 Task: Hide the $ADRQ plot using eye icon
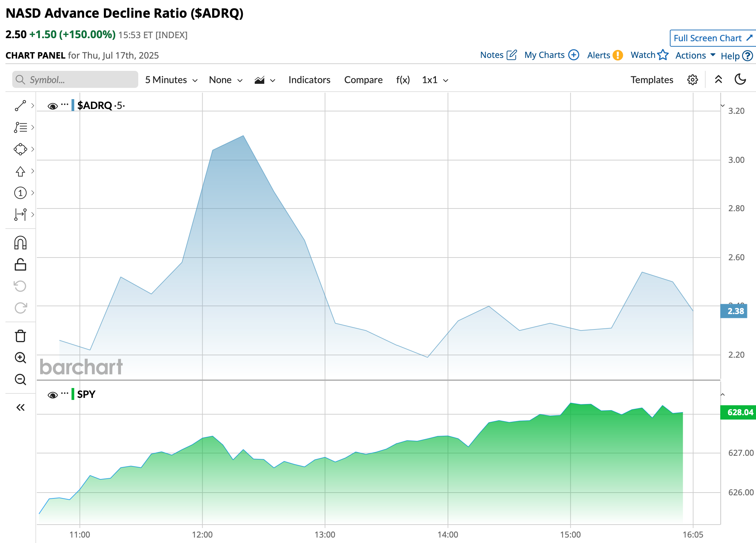pyautogui.click(x=52, y=106)
